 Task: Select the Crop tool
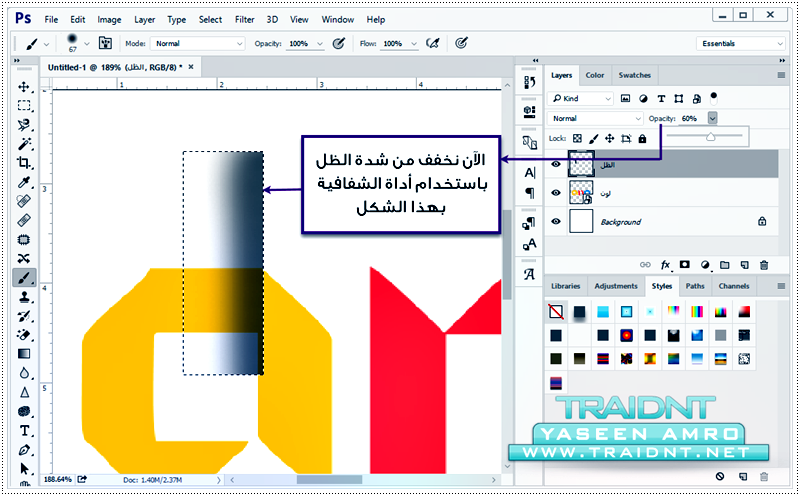click(x=23, y=163)
